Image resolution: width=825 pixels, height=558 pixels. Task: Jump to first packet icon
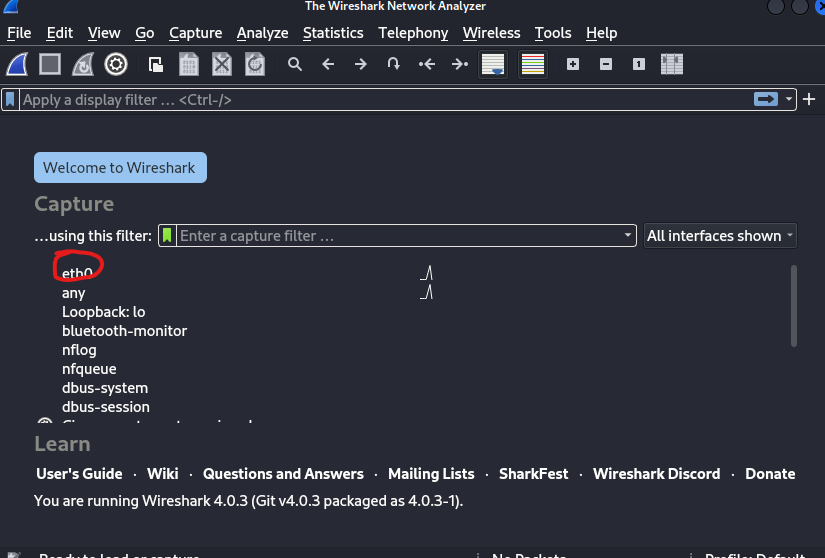427,64
